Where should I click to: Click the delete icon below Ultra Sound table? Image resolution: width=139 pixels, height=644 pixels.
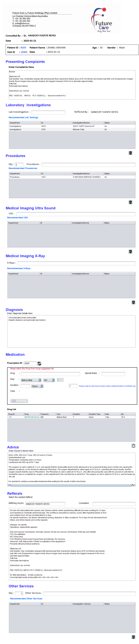[x=130, y=251]
